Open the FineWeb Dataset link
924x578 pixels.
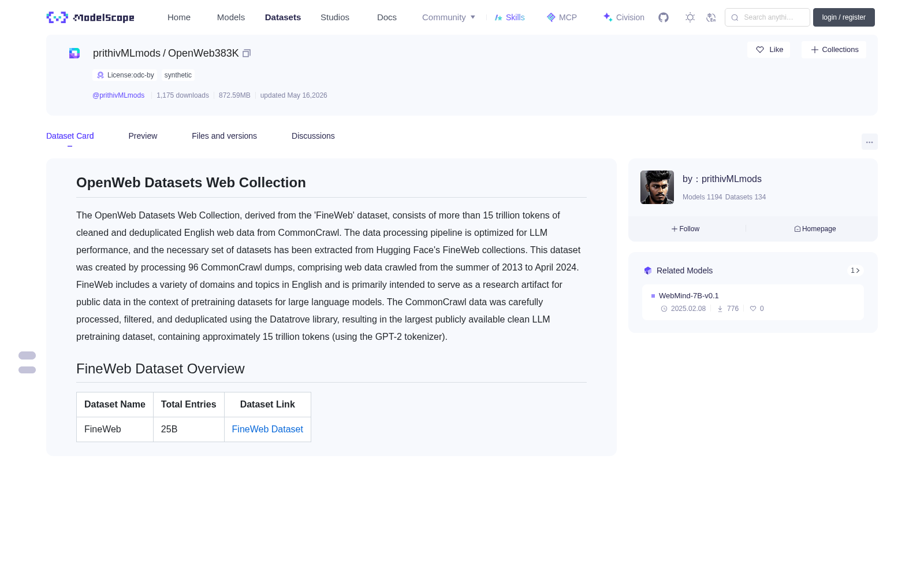pyautogui.click(x=267, y=429)
